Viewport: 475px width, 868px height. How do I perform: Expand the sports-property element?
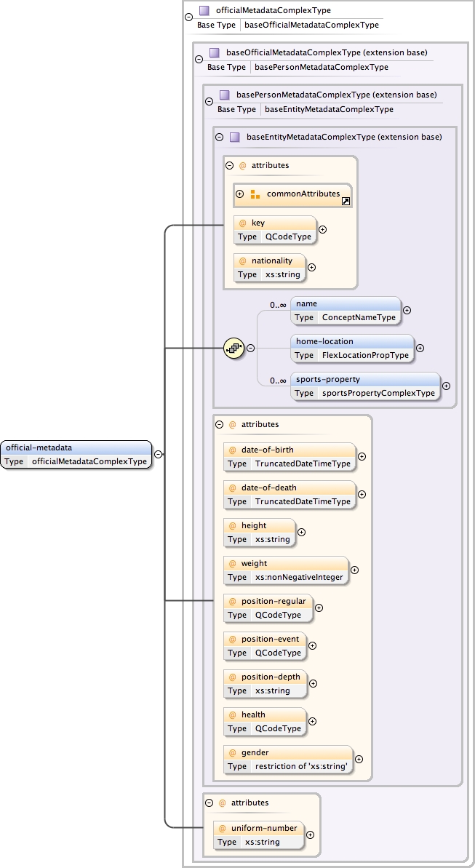(x=446, y=386)
